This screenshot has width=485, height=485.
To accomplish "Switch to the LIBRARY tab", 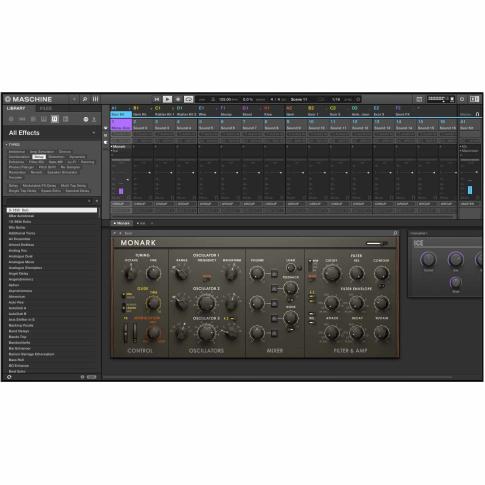I will [16, 108].
